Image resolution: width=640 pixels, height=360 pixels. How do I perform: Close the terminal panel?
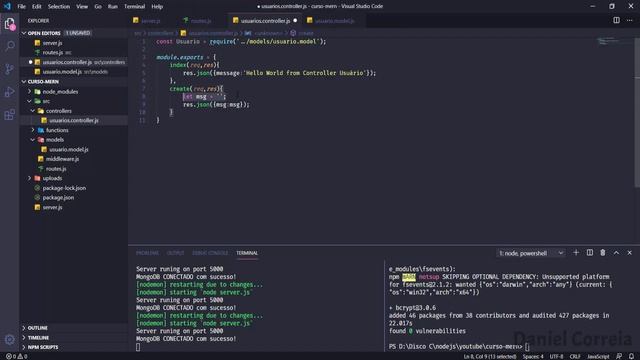point(629,253)
